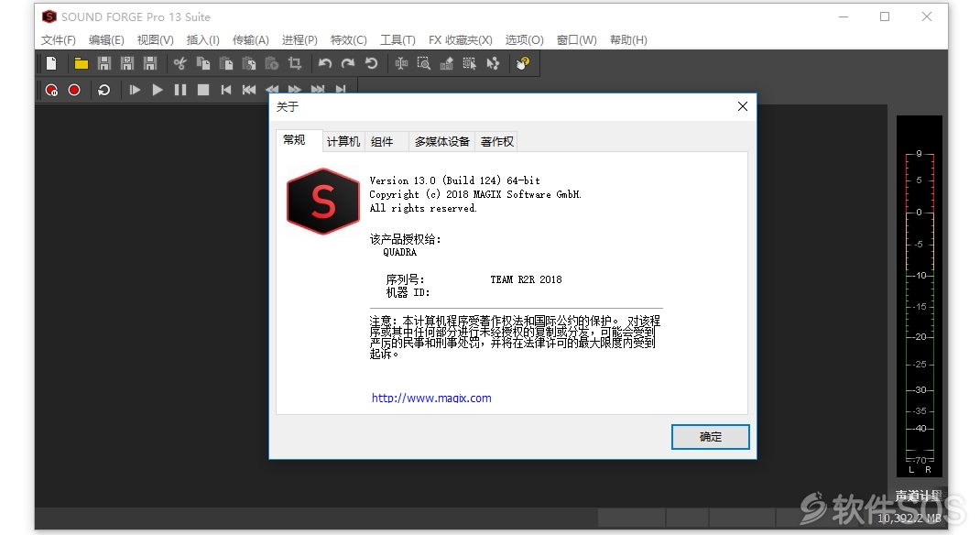
Task: Close the 关于 dialog with its X button
Action: pyautogui.click(x=743, y=106)
